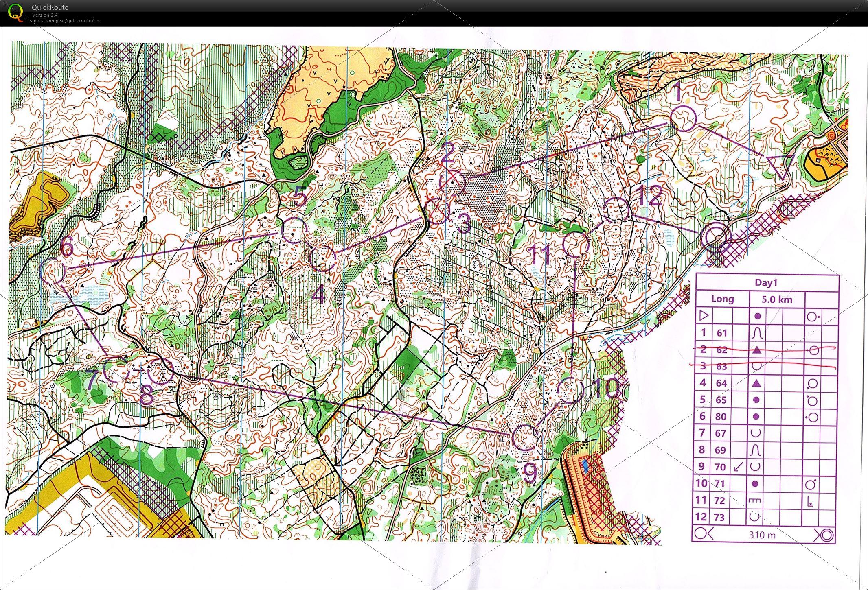The height and width of the screenshot is (590, 868).
Task: Click the crossed-out control 2 circle
Action: [x=452, y=183]
